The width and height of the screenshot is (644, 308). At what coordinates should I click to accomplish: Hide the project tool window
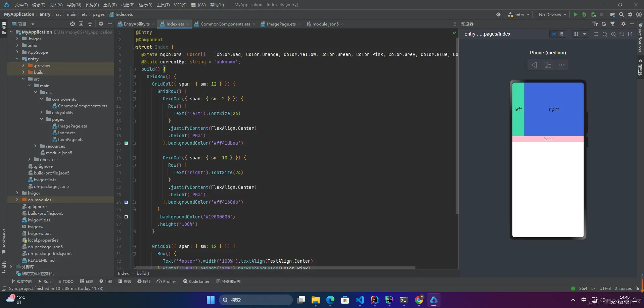click(x=109, y=24)
